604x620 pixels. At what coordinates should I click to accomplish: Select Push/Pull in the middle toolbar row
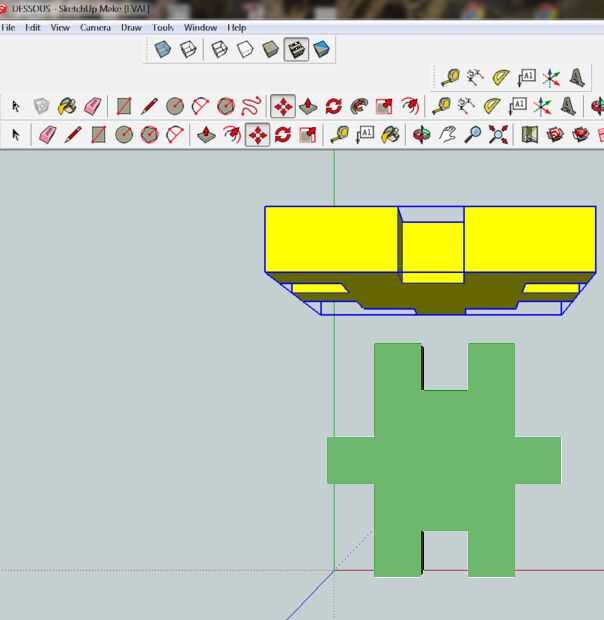(x=308, y=106)
